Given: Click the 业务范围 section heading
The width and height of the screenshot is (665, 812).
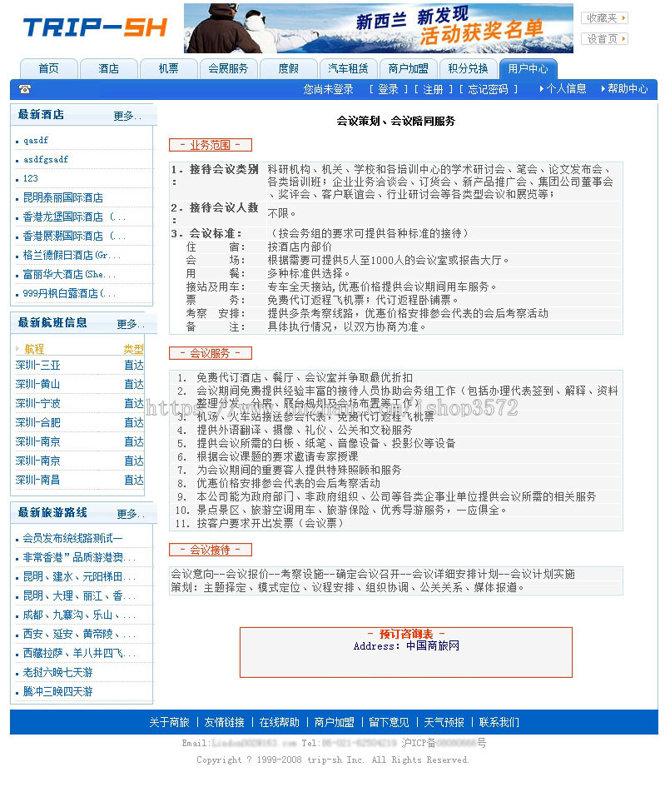Looking at the screenshot, I should pos(210,145).
